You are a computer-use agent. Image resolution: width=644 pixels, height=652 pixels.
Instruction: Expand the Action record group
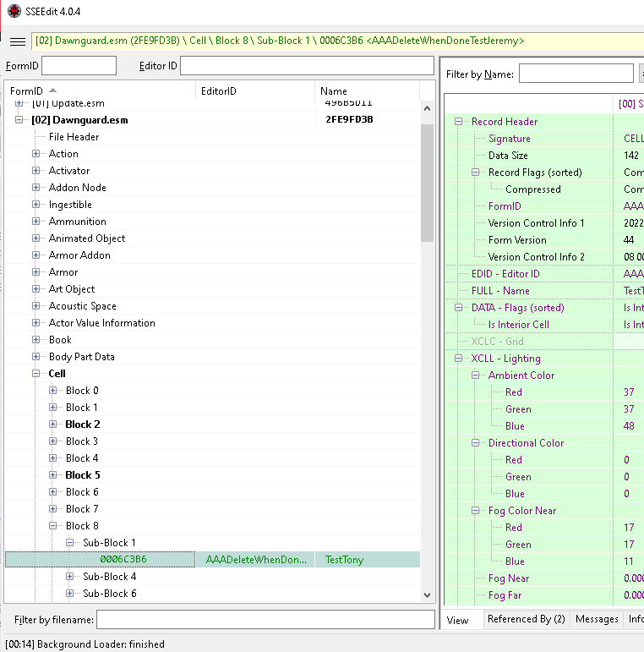[36, 154]
